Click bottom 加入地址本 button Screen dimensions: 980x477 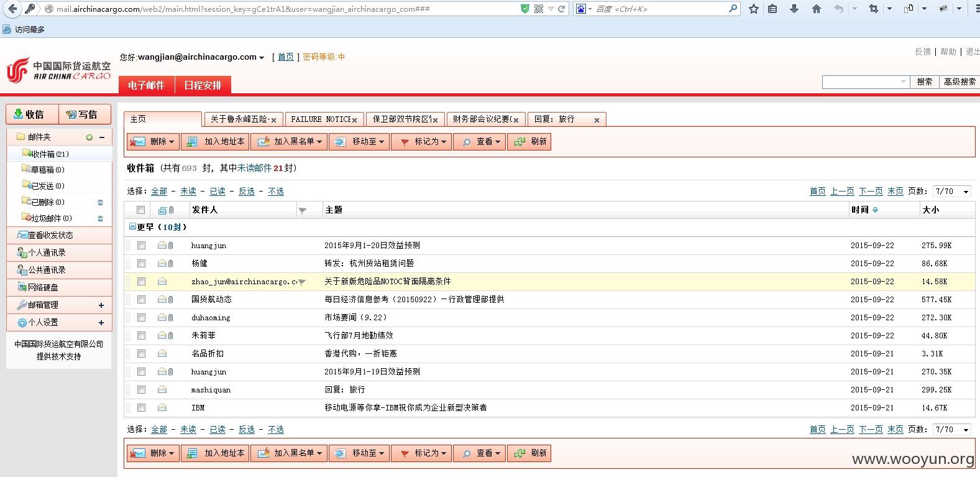[215, 453]
